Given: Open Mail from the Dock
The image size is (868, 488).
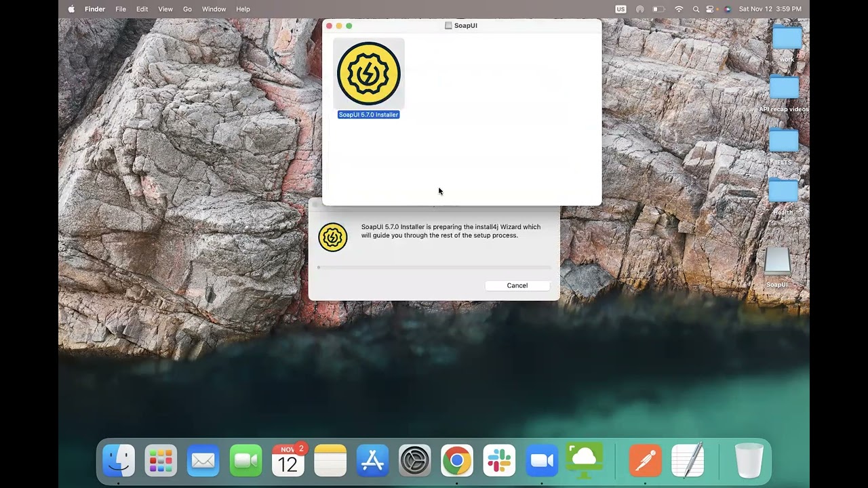Looking at the screenshot, I should coord(203,461).
